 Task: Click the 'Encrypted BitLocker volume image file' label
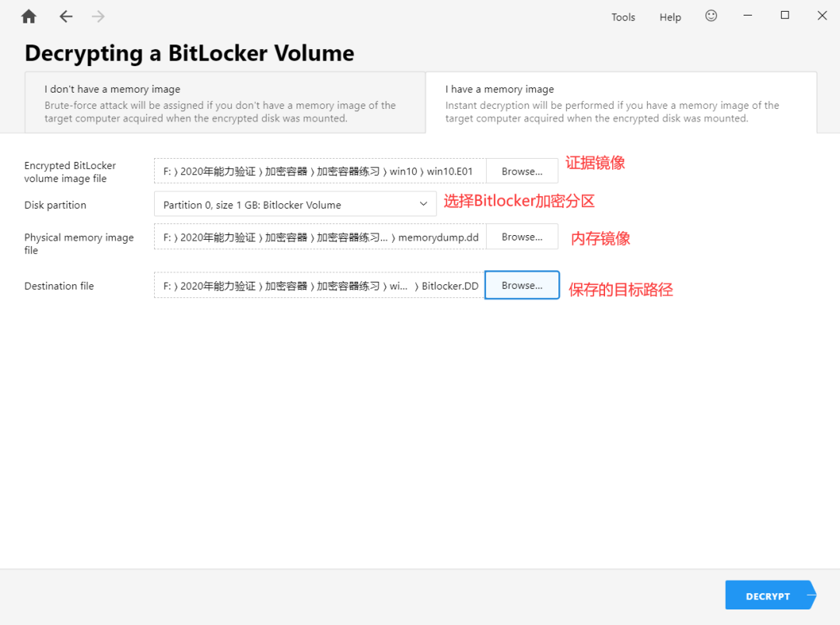pos(70,171)
